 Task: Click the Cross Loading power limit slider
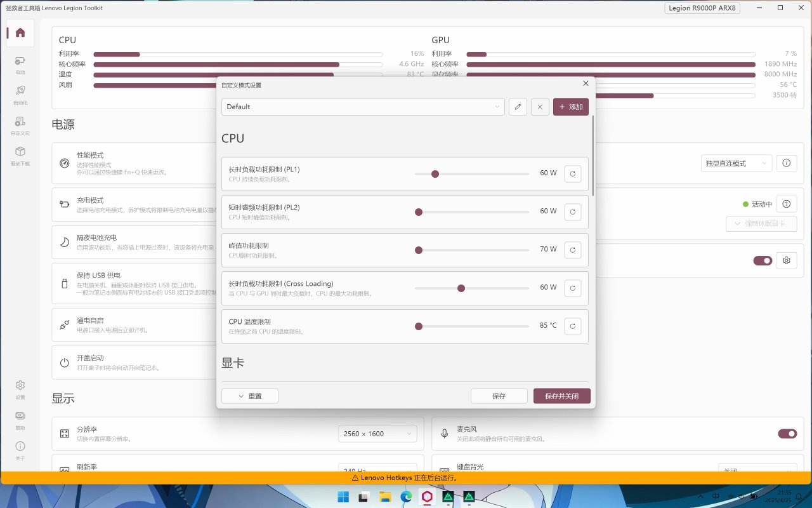tap(472, 288)
